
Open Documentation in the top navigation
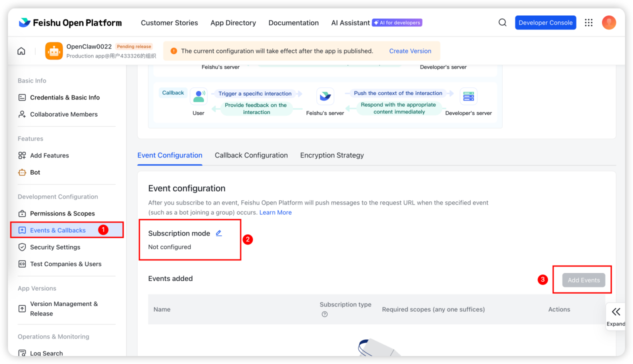[293, 22]
